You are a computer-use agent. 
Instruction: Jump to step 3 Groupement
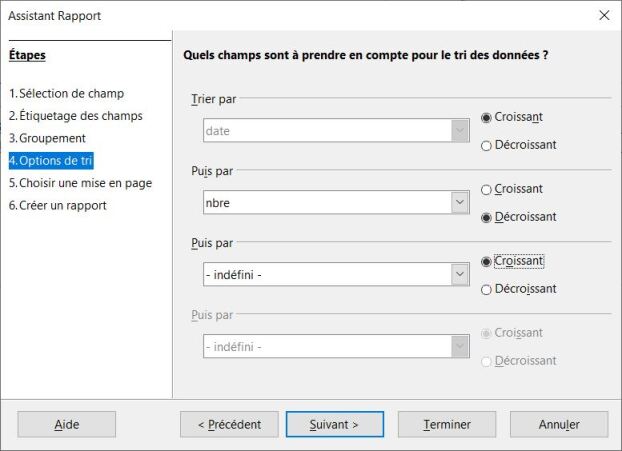(47, 138)
